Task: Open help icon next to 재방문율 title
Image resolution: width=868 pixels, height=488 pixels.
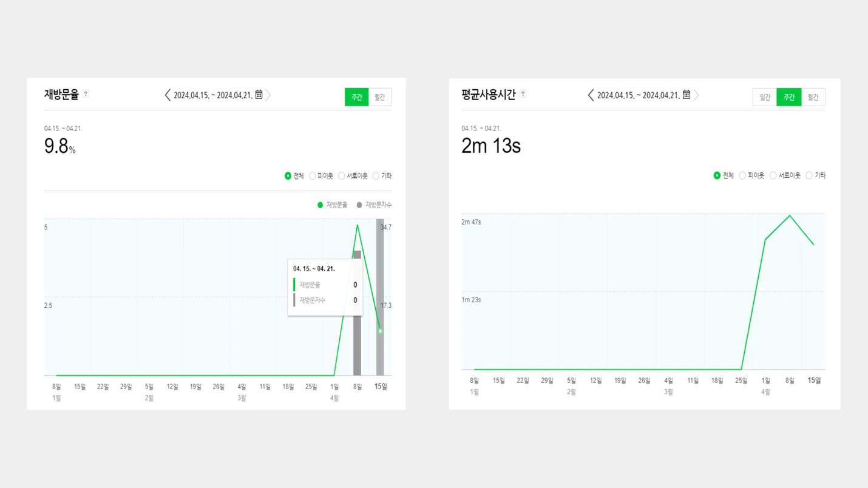Action: coord(86,94)
